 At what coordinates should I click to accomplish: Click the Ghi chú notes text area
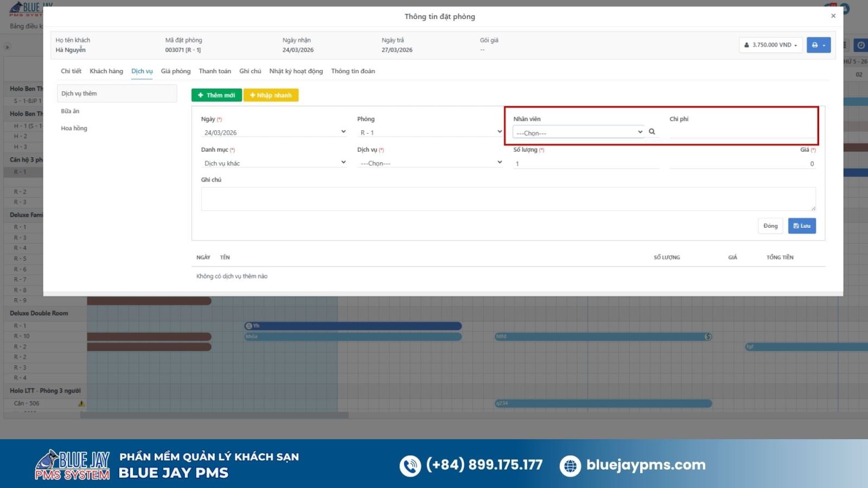(508, 199)
